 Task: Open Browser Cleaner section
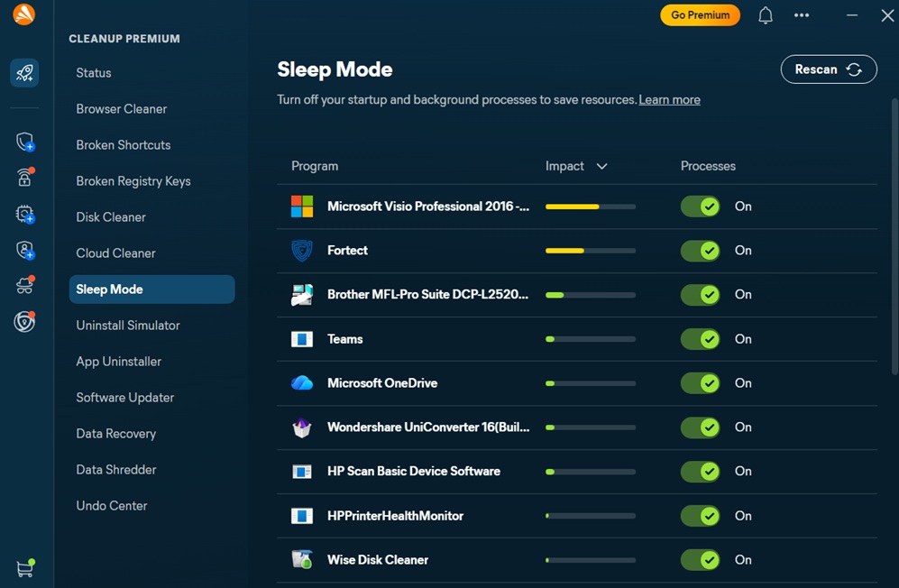[122, 109]
